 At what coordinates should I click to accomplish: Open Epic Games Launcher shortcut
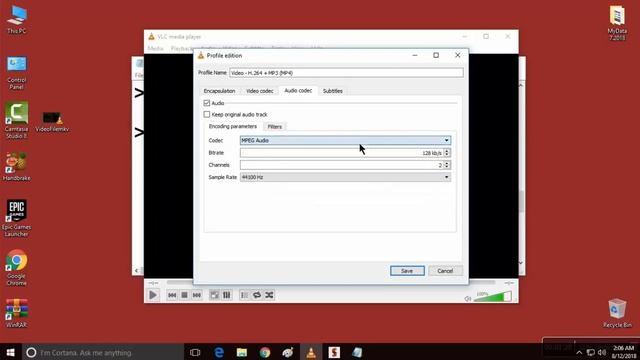click(x=17, y=218)
